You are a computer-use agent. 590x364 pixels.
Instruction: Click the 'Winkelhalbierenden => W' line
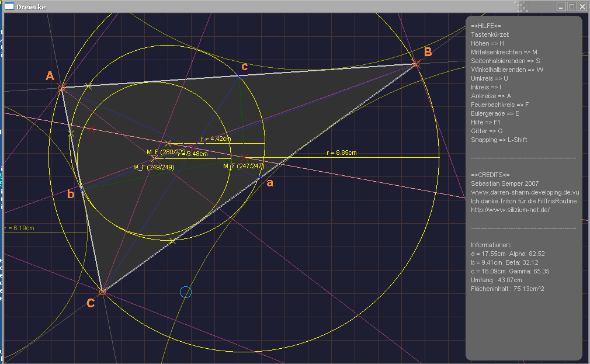[507, 70]
